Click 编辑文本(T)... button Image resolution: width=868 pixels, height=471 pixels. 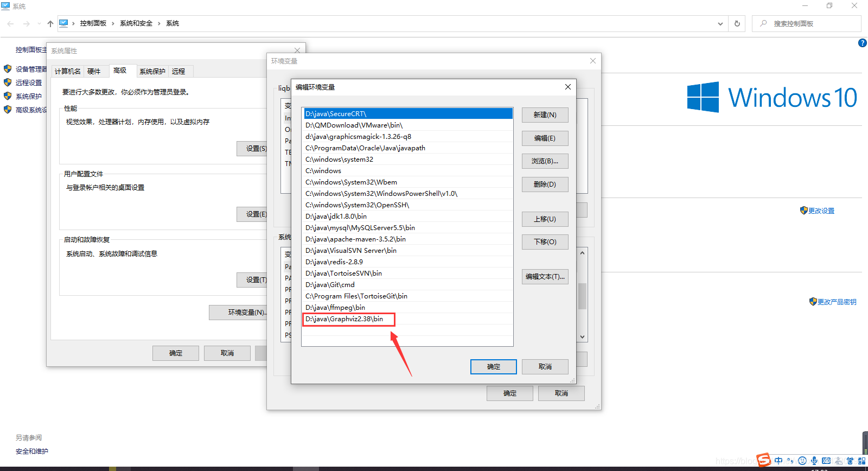[x=545, y=277]
